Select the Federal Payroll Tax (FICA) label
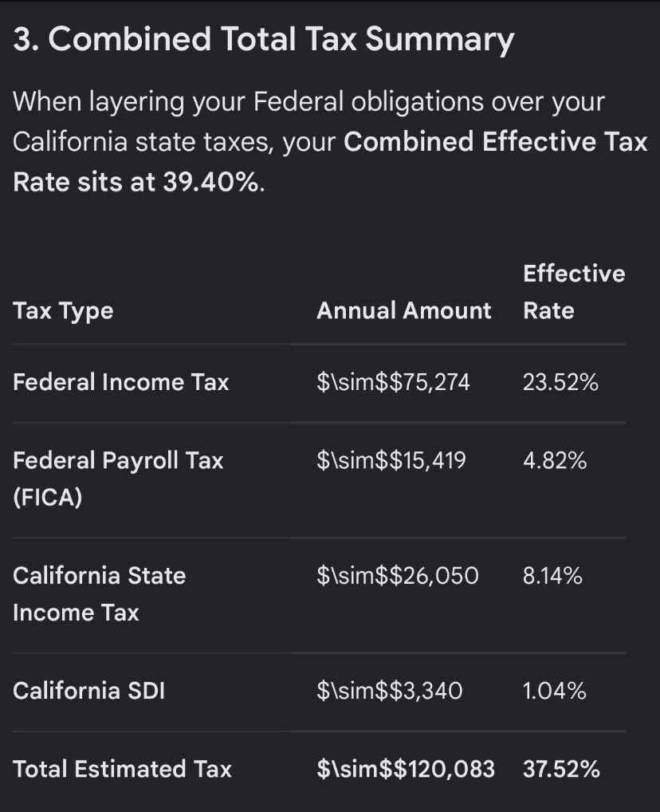Viewport: 660px width, 812px height. (x=118, y=479)
